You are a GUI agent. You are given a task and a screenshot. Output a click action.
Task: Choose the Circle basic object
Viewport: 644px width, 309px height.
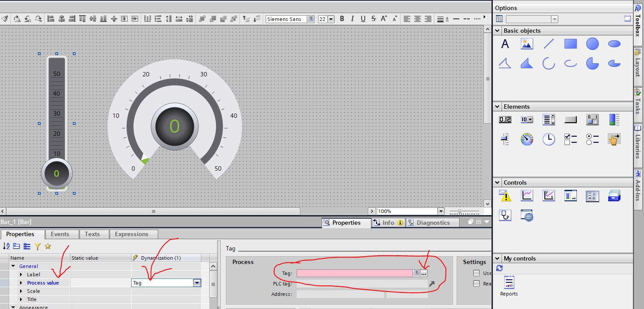pyautogui.click(x=592, y=44)
